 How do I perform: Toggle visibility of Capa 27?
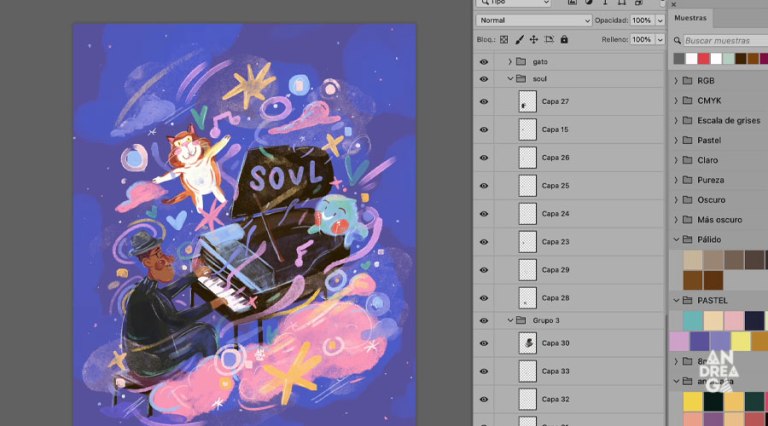pyautogui.click(x=484, y=102)
